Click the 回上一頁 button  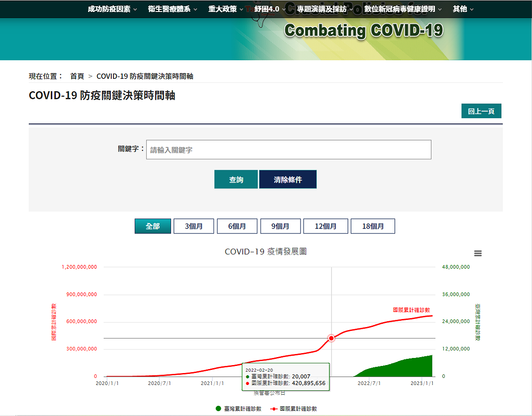(x=481, y=111)
